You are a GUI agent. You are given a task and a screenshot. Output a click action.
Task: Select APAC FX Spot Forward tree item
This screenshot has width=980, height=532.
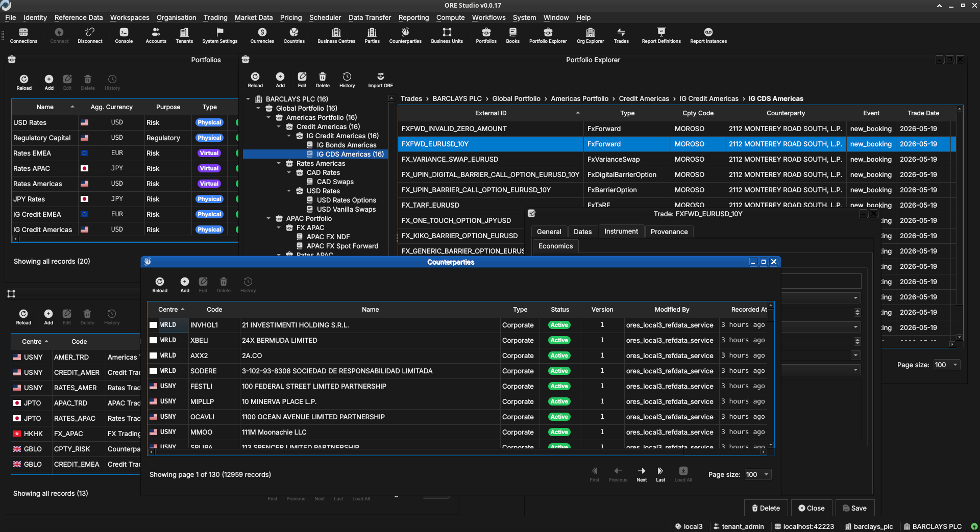point(342,246)
